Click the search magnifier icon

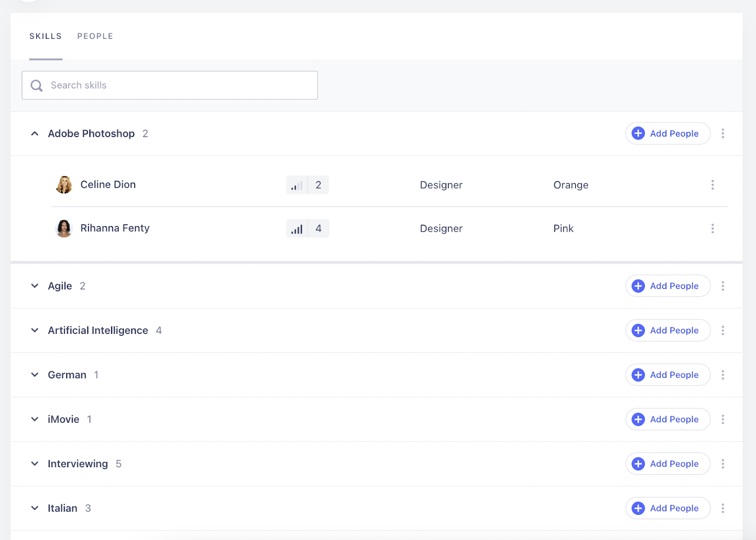[x=36, y=86]
